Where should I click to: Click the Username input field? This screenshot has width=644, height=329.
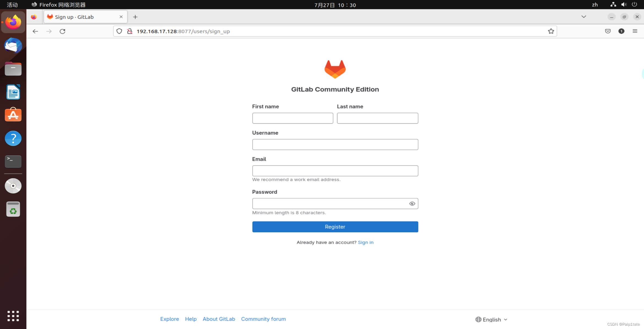pyautogui.click(x=335, y=144)
